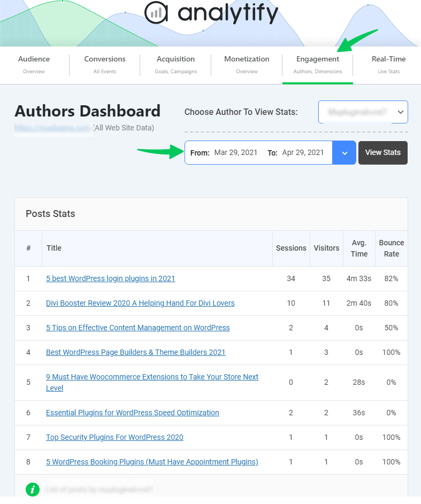Open '5 best WordPress login plugins in 2021'
421x504 pixels.
110,278
